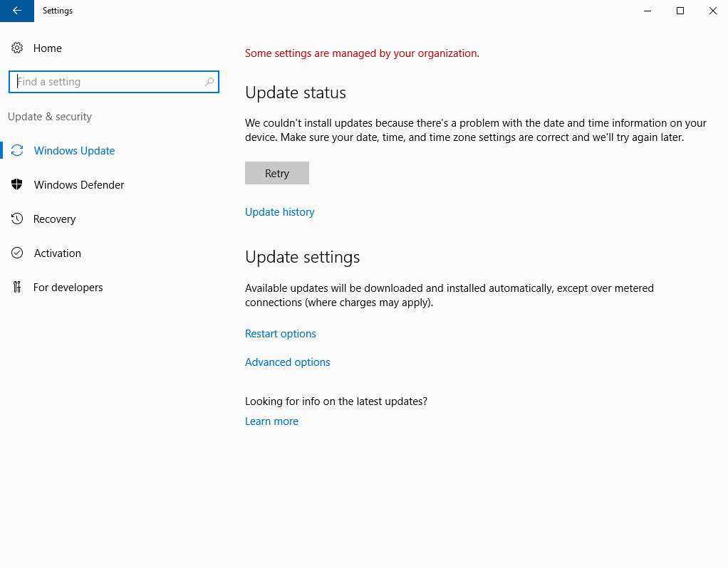728x568 pixels.
Task: Select the Recovery text label in sidebar
Action: tap(54, 219)
